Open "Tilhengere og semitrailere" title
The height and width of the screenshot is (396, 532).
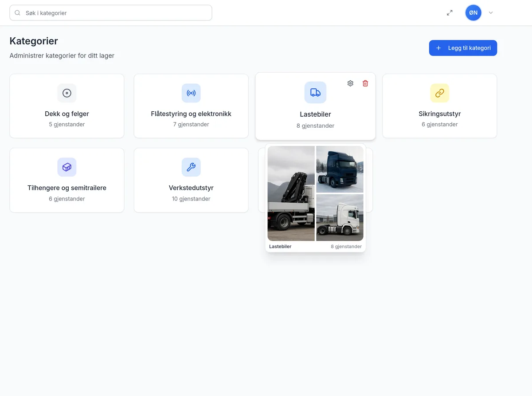click(67, 188)
